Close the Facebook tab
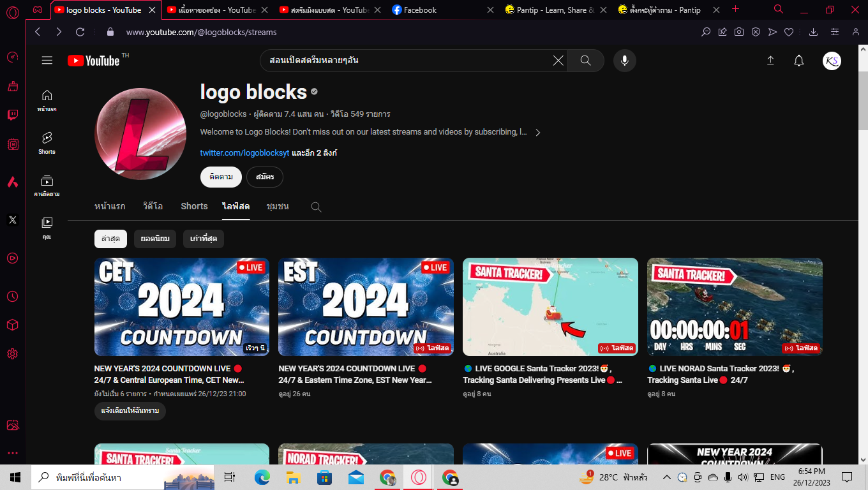 tap(490, 10)
